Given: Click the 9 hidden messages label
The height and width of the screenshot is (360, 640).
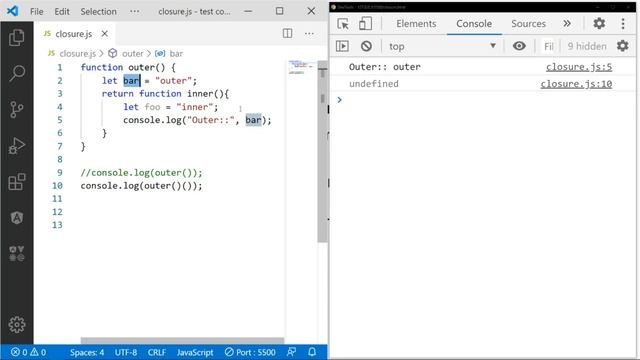Looking at the screenshot, I should click(587, 47).
